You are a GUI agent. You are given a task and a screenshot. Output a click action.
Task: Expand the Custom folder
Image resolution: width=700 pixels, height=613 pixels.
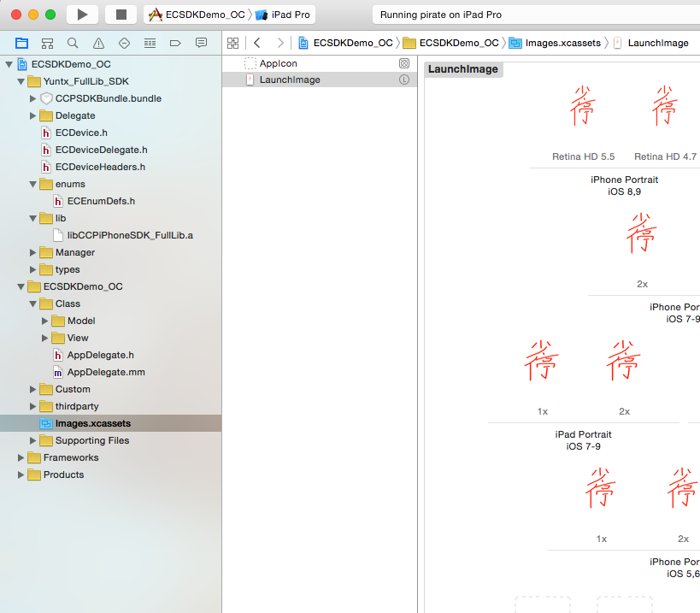coord(32,389)
